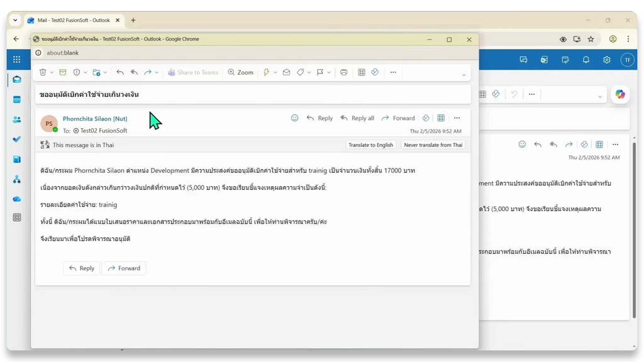Add a reaction with the smiley icon in message header
The width and height of the screenshot is (644, 362).
click(294, 118)
